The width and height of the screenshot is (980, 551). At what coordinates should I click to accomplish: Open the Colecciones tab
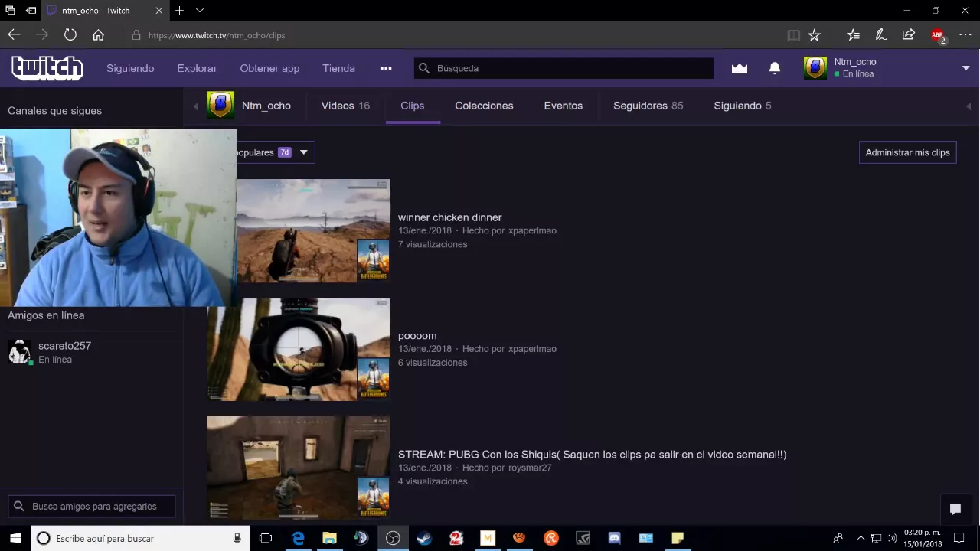484,106
